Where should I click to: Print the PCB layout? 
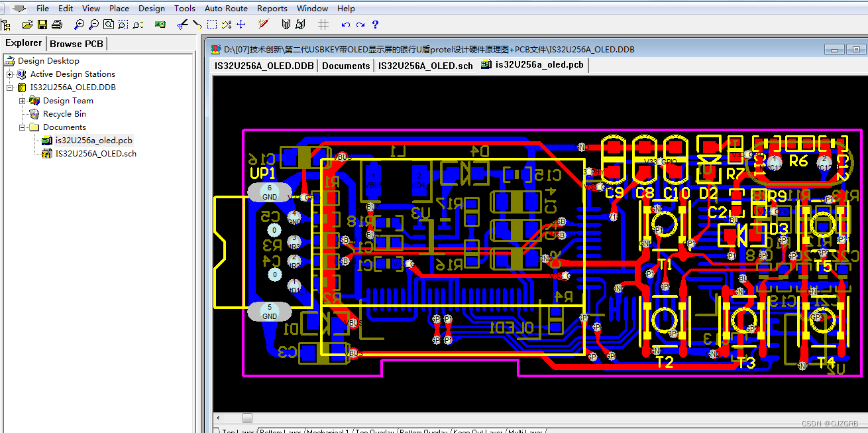[57, 25]
